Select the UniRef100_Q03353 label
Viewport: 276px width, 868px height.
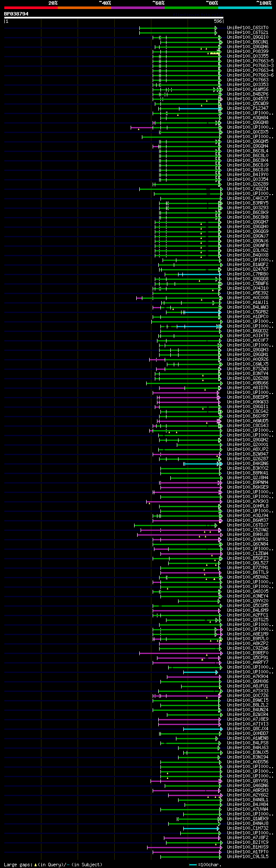[x=248, y=85]
